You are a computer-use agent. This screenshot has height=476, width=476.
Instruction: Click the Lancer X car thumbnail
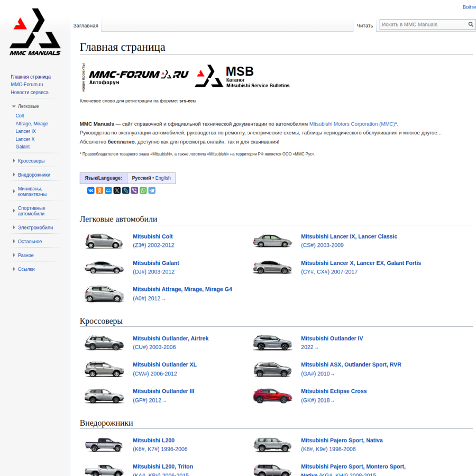[272, 267]
